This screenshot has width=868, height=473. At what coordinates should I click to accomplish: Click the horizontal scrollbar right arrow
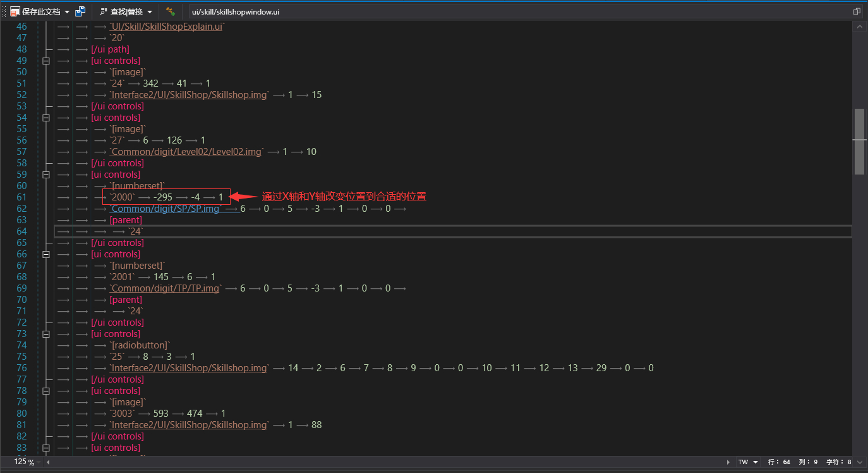(x=728, y=462)
